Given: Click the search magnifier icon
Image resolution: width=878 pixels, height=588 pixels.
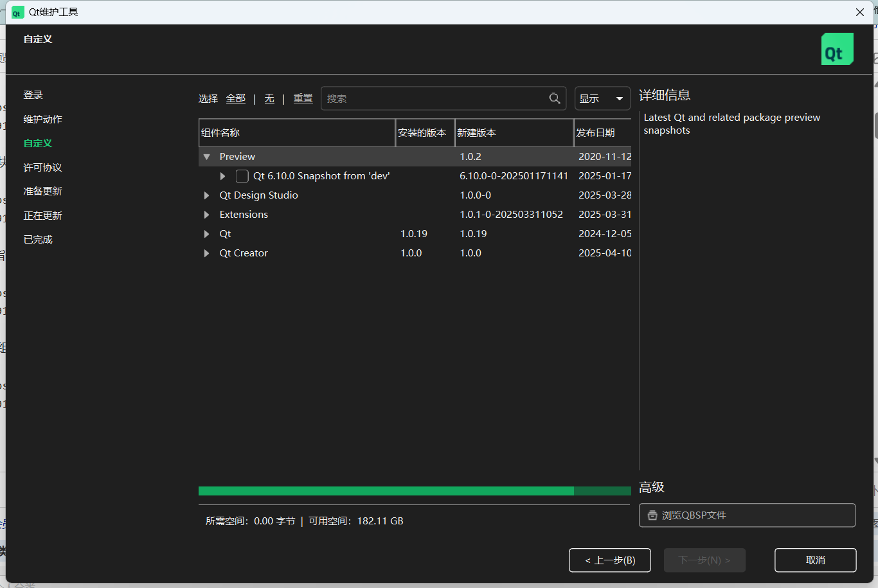Looking at the screenshot, I should (555, 98).
